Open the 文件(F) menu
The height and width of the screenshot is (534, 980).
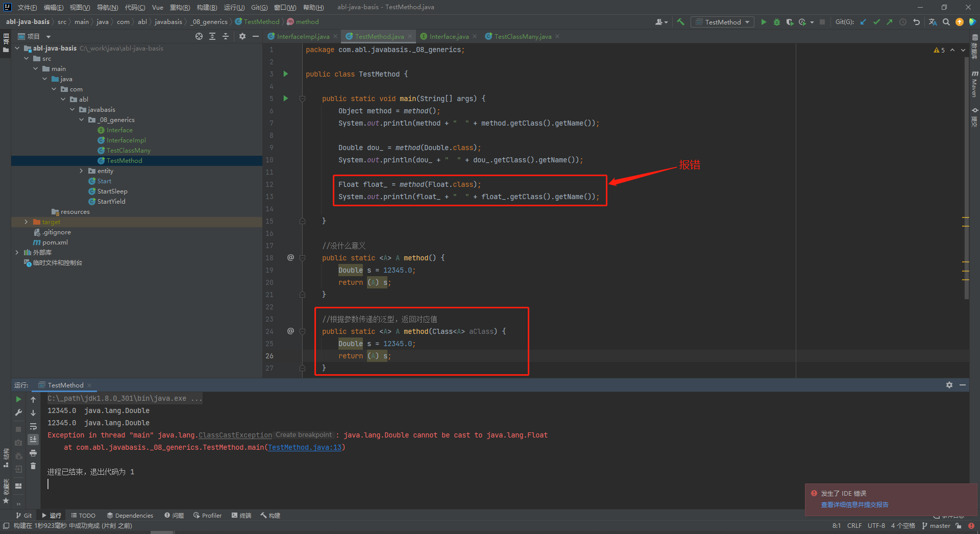[x=27, y=7]
